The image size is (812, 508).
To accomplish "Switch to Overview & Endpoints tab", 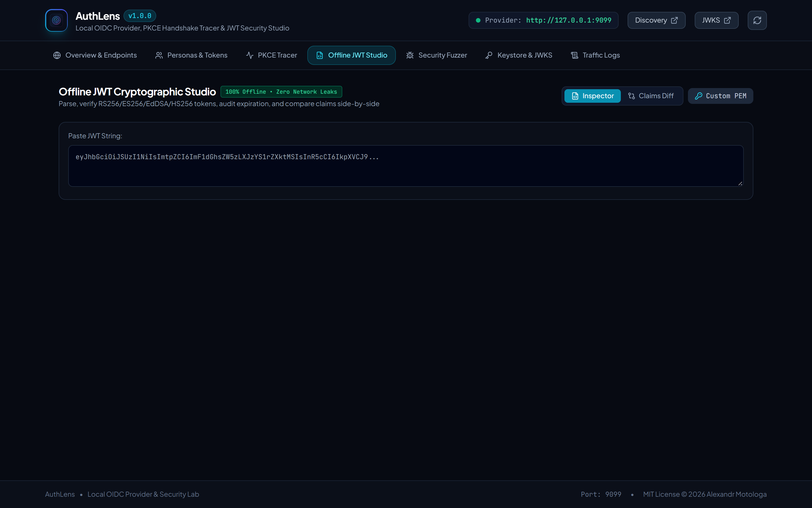I will point(95,55).
